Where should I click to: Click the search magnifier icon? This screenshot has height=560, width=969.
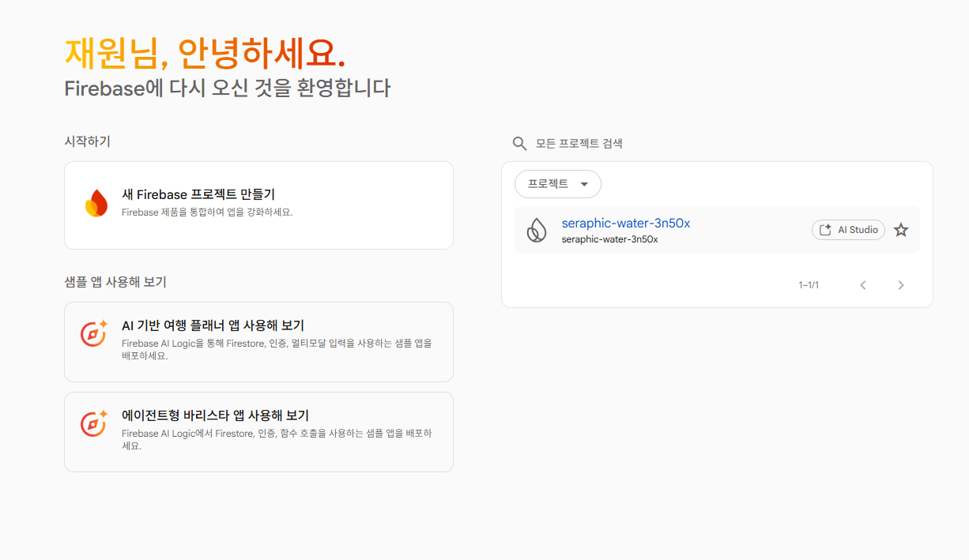[519, 143]
